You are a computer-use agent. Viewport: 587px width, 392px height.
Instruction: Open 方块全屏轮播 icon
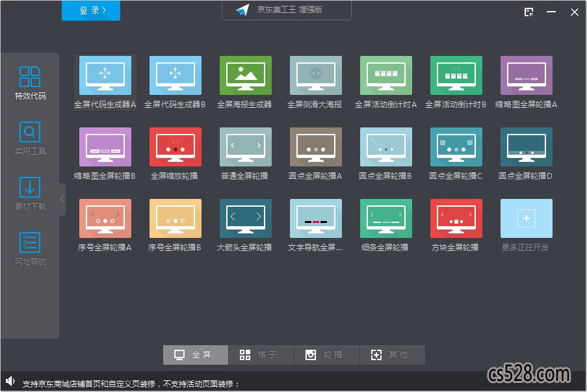point(456,218)
